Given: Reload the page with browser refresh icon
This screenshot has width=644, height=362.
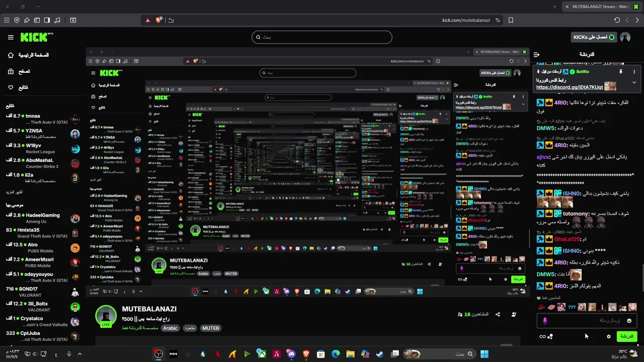Looking at the screenshot, I should tap(617, 20).
